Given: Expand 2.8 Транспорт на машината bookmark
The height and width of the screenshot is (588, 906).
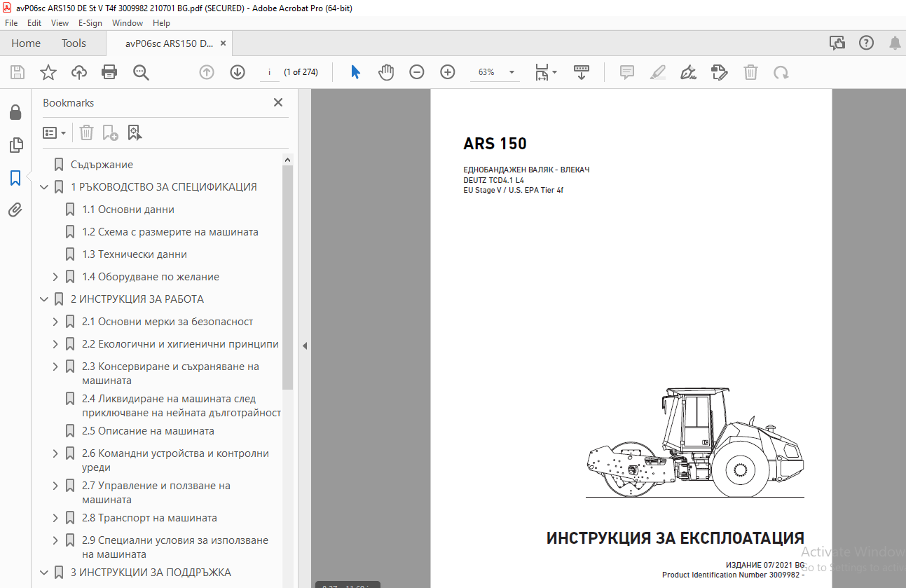Looking at the screenshot, I should tap(55, 518).
